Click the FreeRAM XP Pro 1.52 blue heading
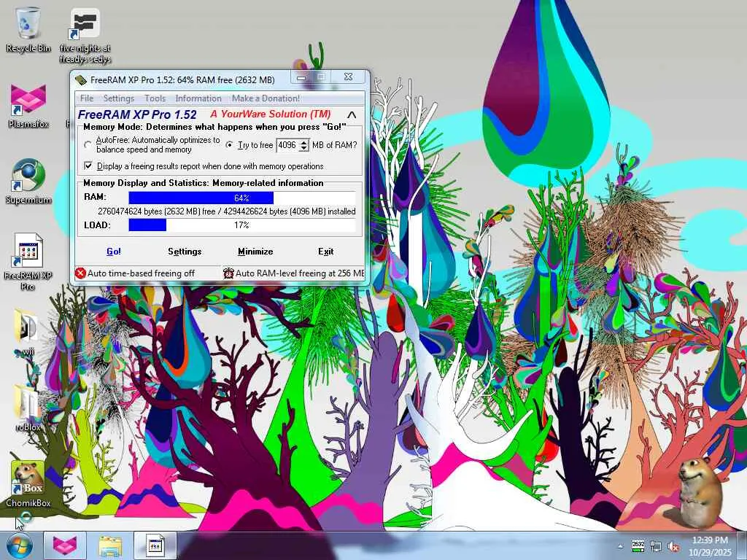The image size is (747, 560). click(x=137, y=114)
